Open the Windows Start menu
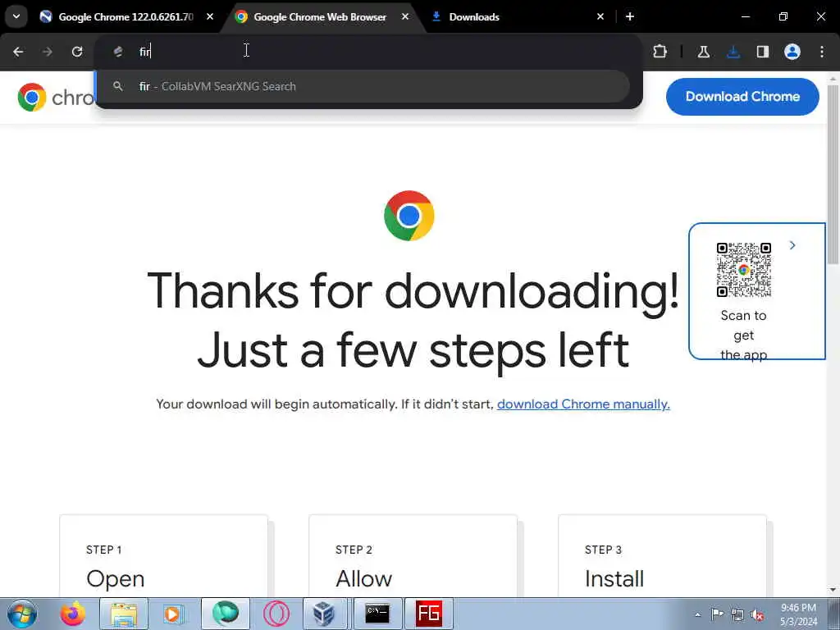Image resolution: width=840 pixels, height=630 pixels. point(22,614)
